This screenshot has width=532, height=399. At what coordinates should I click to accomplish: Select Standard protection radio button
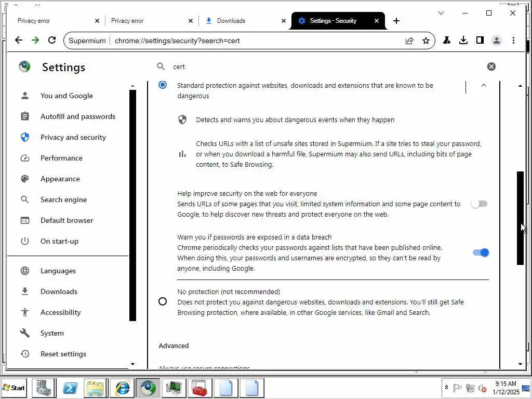click(163, 85)
